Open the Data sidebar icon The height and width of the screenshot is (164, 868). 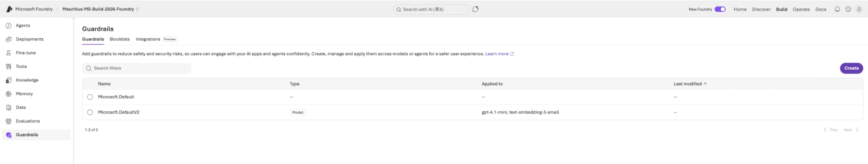pyautogui.click(x=8, y=107)
